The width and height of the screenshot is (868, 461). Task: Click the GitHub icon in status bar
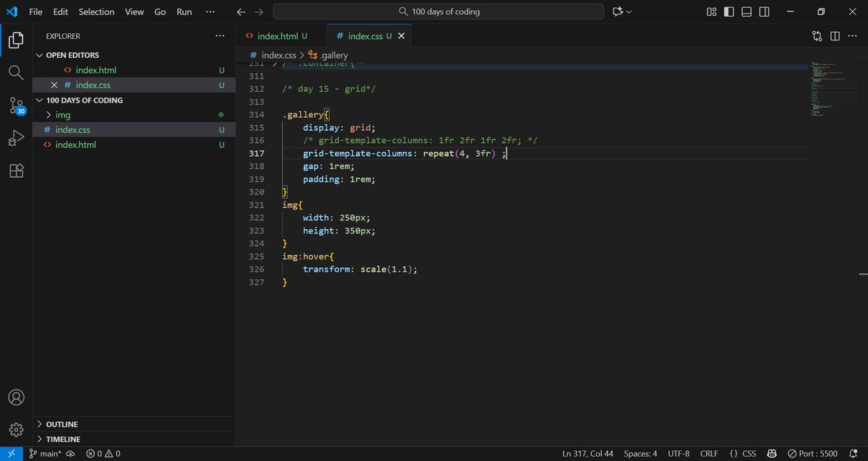[771, 453]
